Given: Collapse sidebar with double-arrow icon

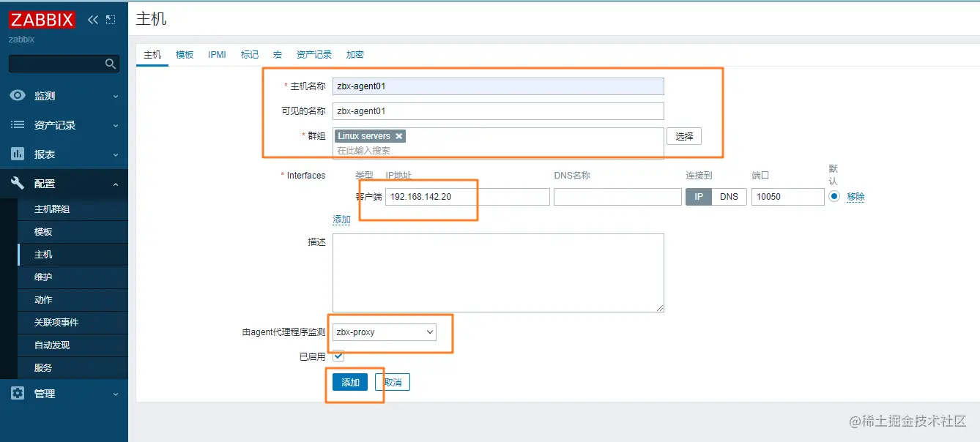Looking at the screenshot, I should click(x=93, y=20).
